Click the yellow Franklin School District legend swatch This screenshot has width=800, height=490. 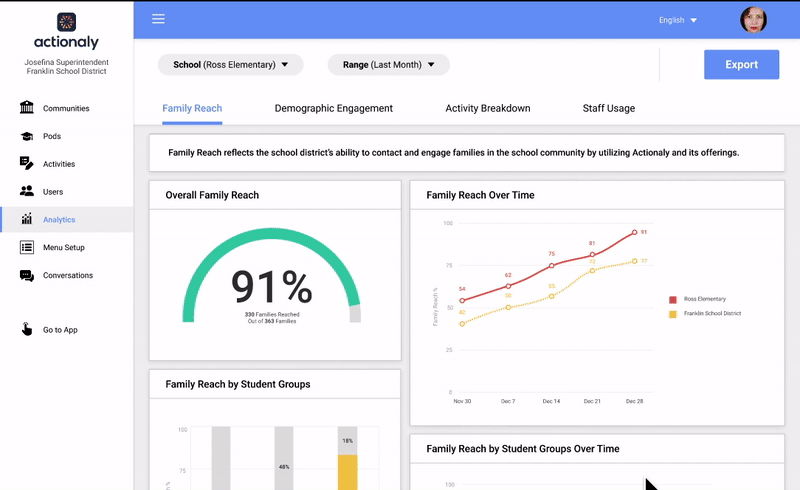pos(672,314)
